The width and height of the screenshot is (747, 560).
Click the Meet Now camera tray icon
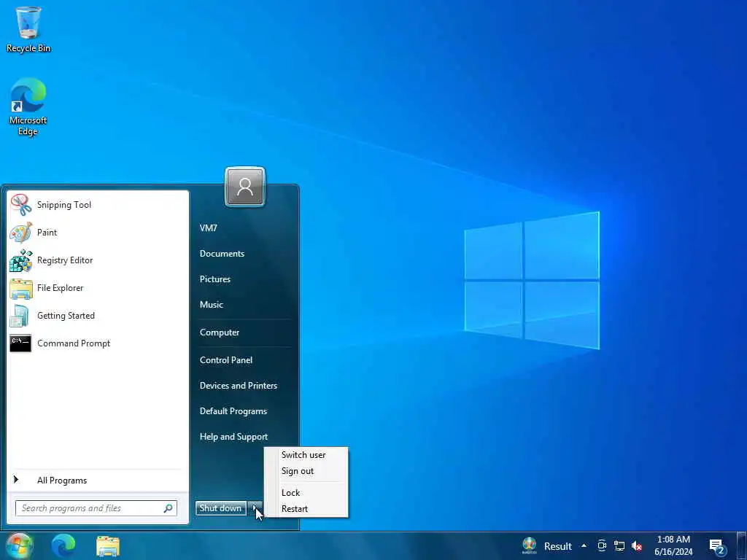click(602, 545)
